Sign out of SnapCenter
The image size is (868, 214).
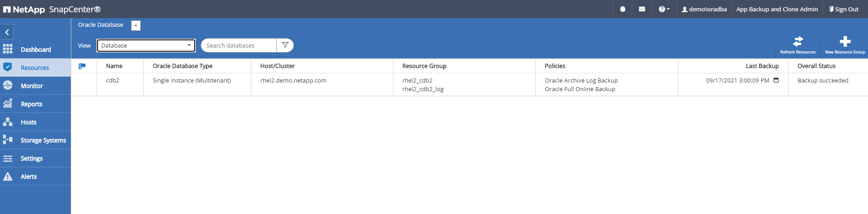click(x=844, y=9)
